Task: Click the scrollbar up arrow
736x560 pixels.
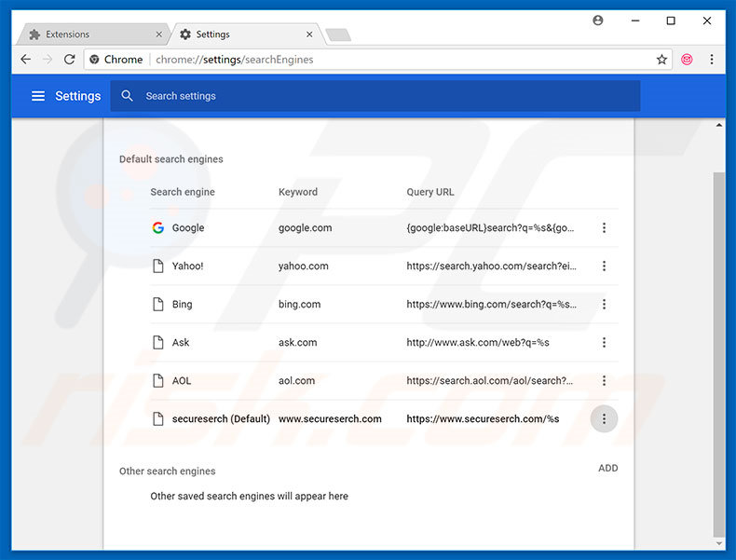Action: pyautogui.click(x=719, y=125)
